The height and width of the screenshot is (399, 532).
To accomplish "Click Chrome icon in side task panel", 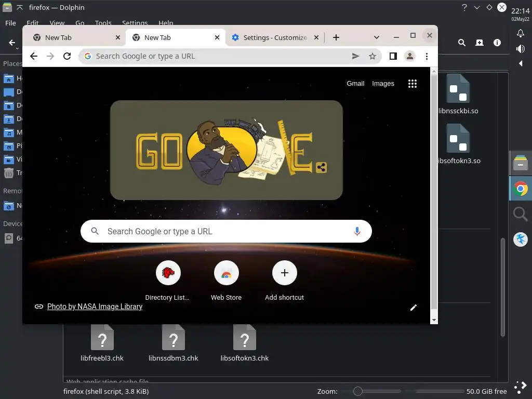I will point(521,189).
